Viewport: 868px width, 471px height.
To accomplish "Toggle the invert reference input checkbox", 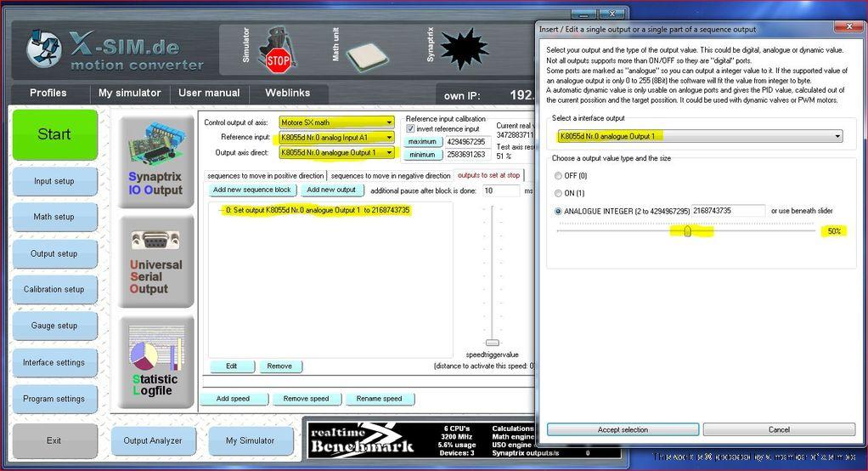I will [x=411, y=129].
